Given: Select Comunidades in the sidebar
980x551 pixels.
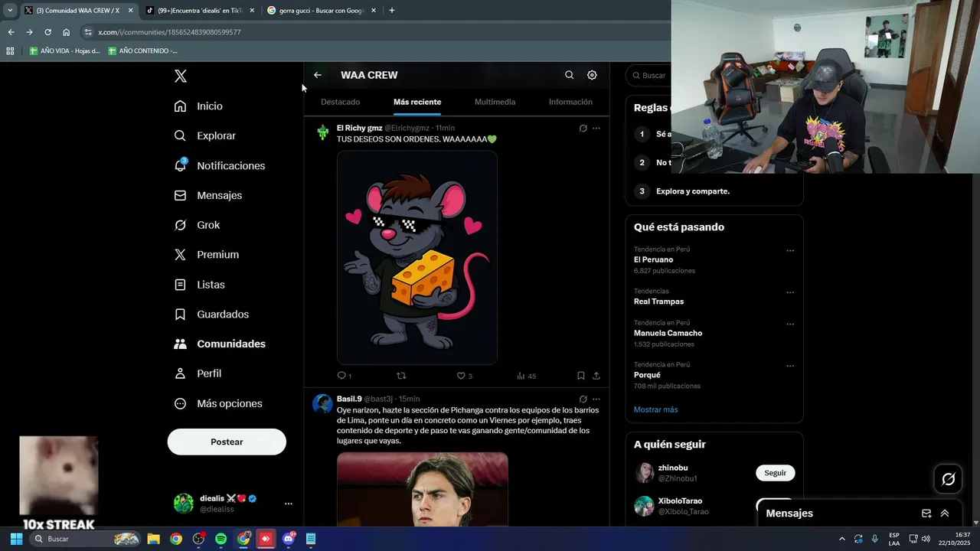Looking at the screenshot, I should [x=220, y=344].
